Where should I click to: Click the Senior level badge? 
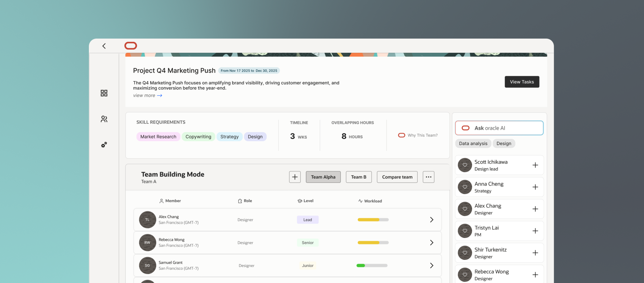308,242
